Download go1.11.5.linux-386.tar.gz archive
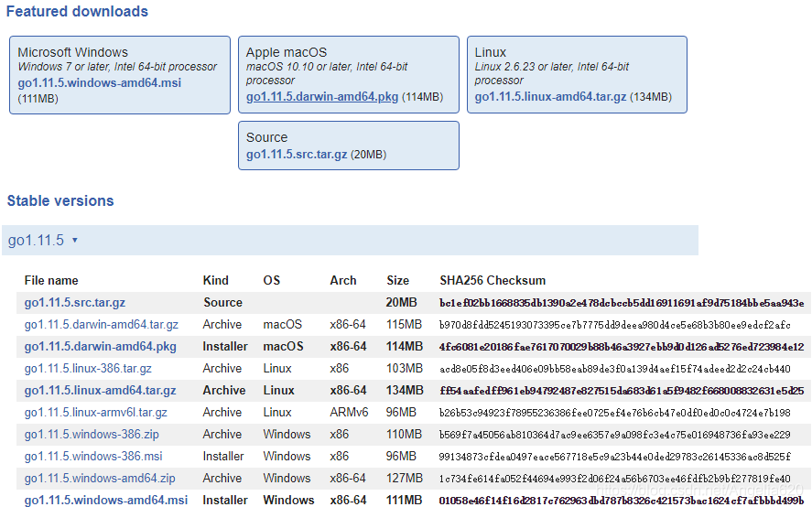The image size is (812, 507). click(x=88, y=369)
